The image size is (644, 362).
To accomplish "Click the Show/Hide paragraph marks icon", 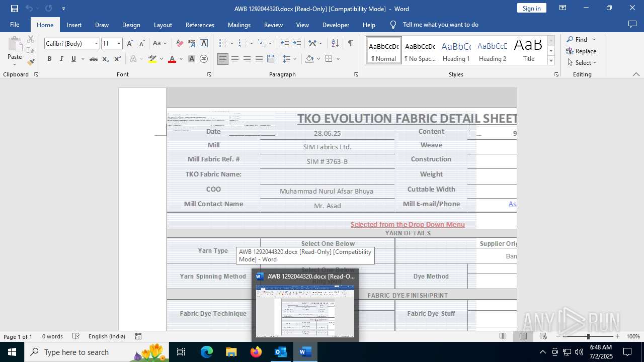I will (x=350, y=43).
